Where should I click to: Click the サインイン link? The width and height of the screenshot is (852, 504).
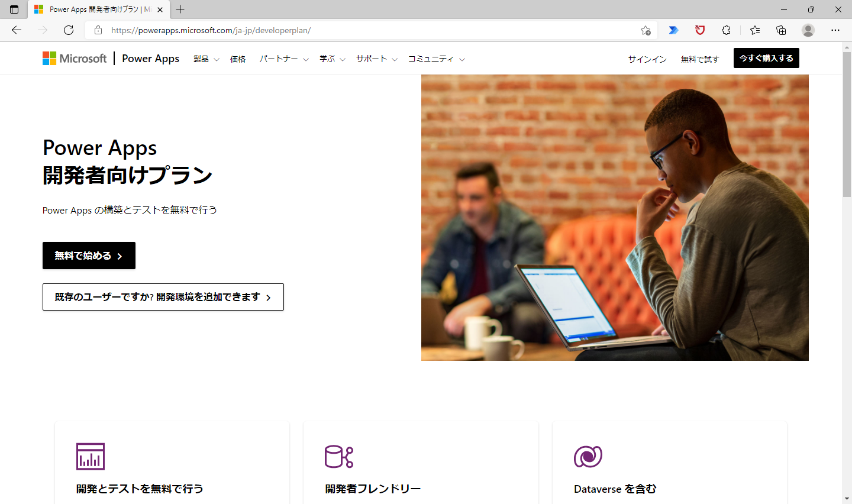click(x=647, y=59)
